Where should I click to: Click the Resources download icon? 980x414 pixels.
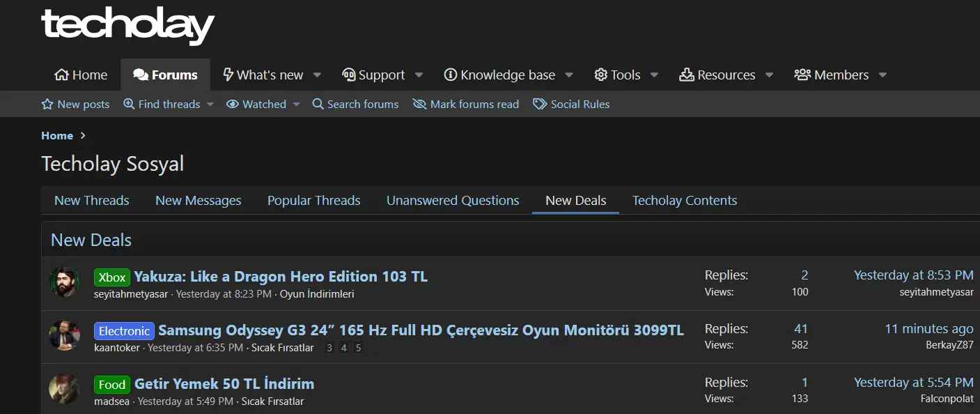tap(687, 75)
